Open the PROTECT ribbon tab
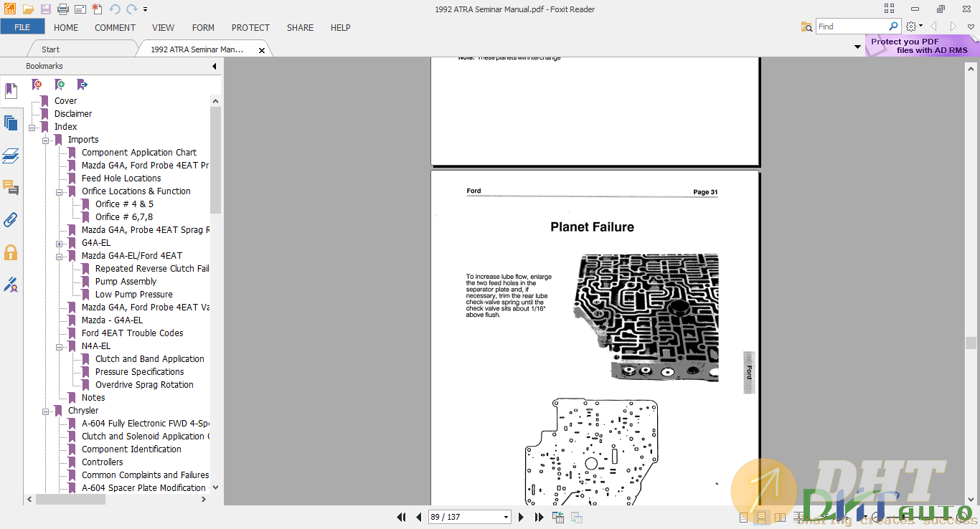 (x=250, y=27)
